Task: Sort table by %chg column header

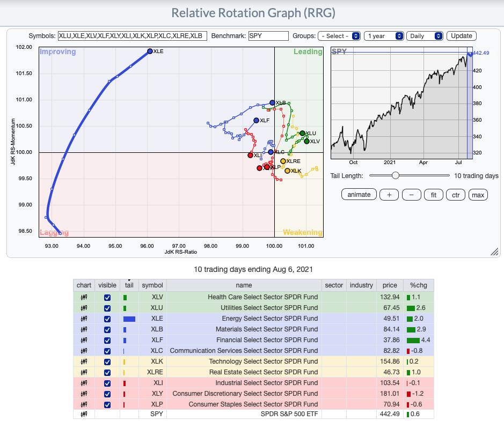Action: 419,285
